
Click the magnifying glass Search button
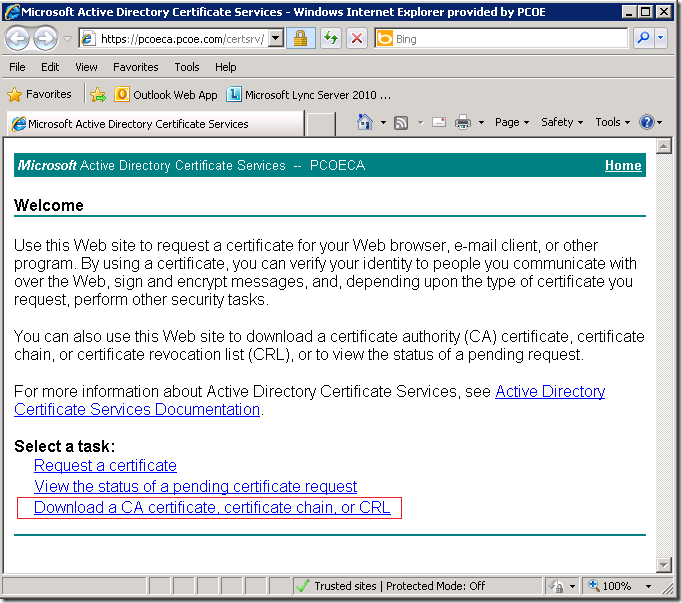click(x=643, y=39)
